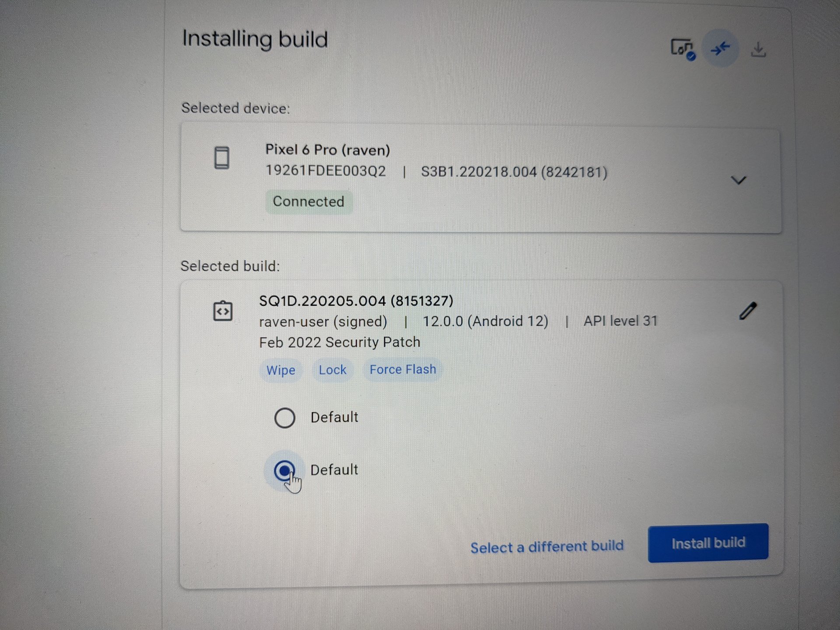Click the Pixel 6 Pro (raven) device name

[328, 150]
